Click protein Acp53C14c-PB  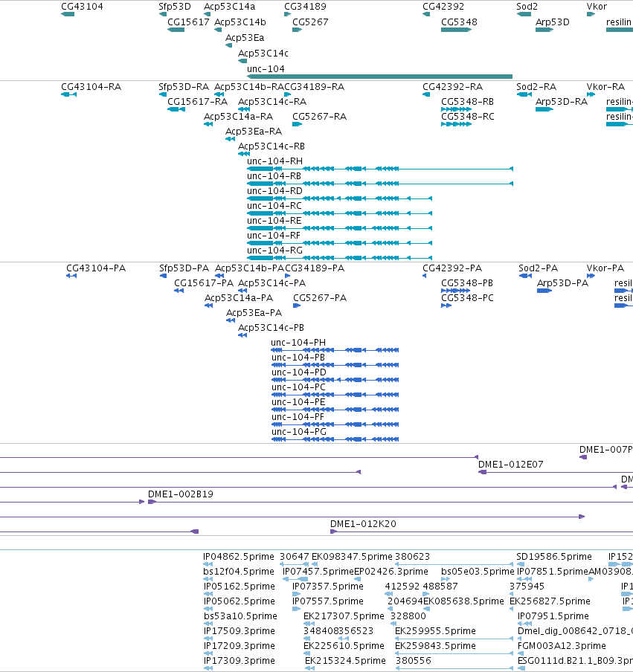click(x=242, y=335)
